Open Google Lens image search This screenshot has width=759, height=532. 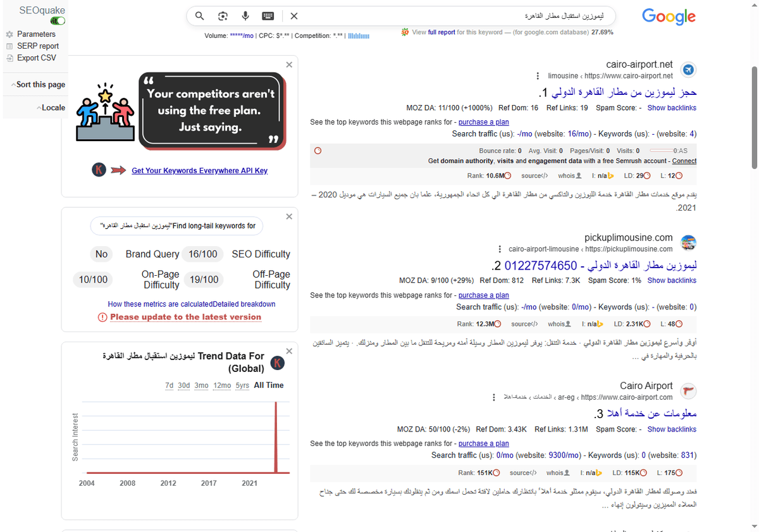(223, 16)
